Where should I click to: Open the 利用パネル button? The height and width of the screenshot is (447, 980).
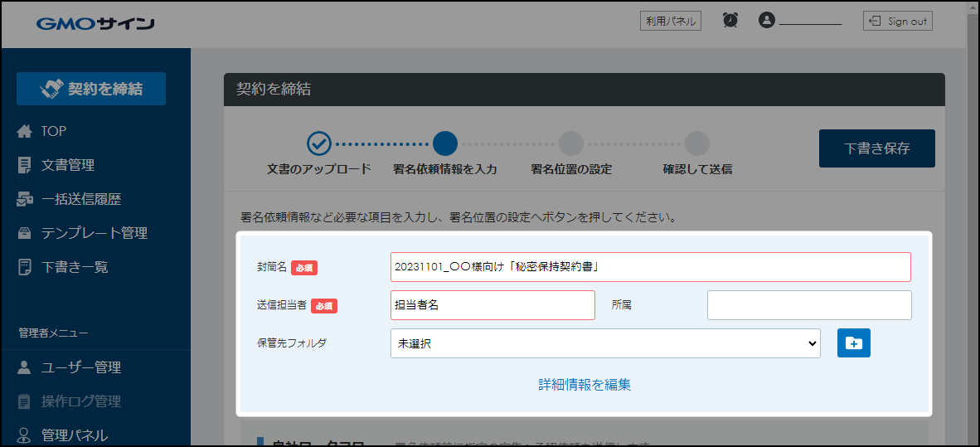(x=670, y=21)
